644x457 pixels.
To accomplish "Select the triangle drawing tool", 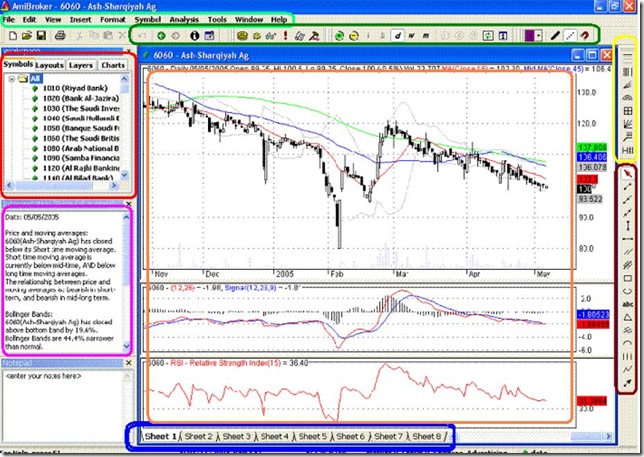I will 627,317.
